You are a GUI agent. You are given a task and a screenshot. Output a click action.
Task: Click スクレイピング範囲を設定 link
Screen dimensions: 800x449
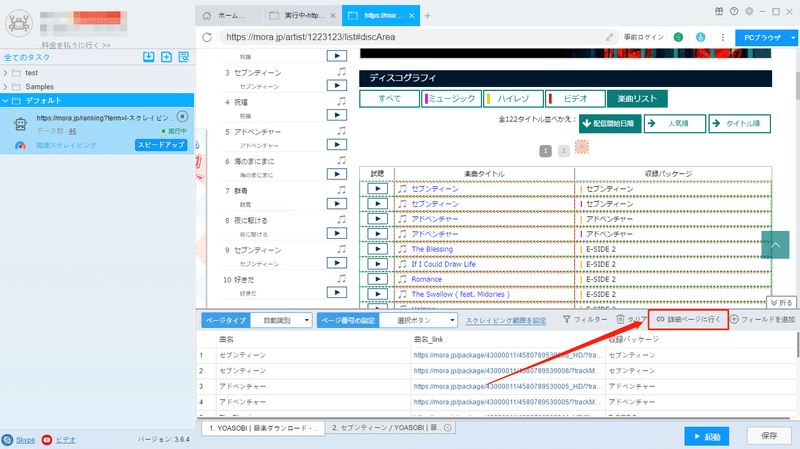point(506,320)
